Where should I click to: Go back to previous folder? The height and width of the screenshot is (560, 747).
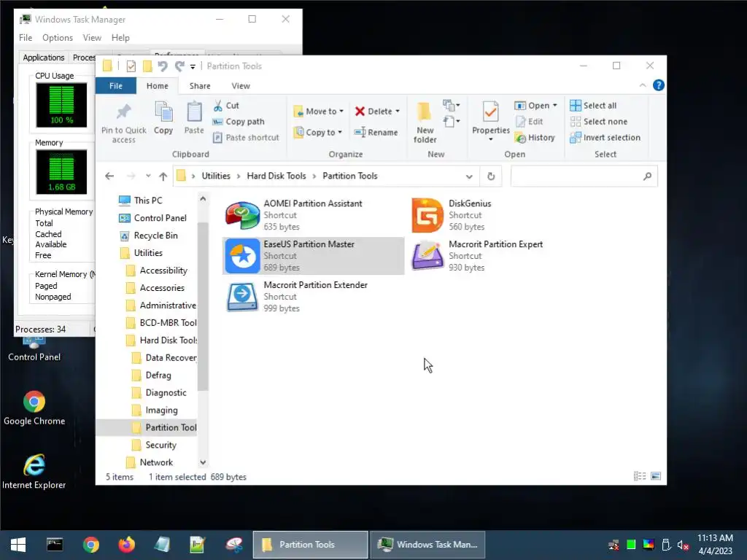tap(109, 176)
